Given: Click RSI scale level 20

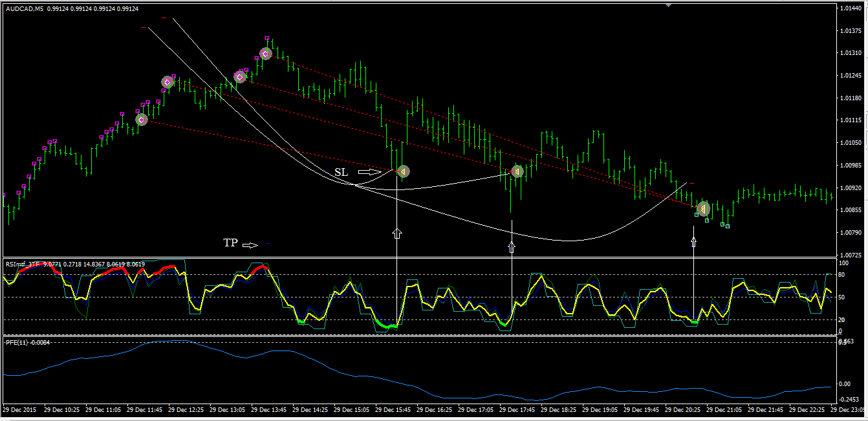Looking at the screenshot, I should pos(843,320).
